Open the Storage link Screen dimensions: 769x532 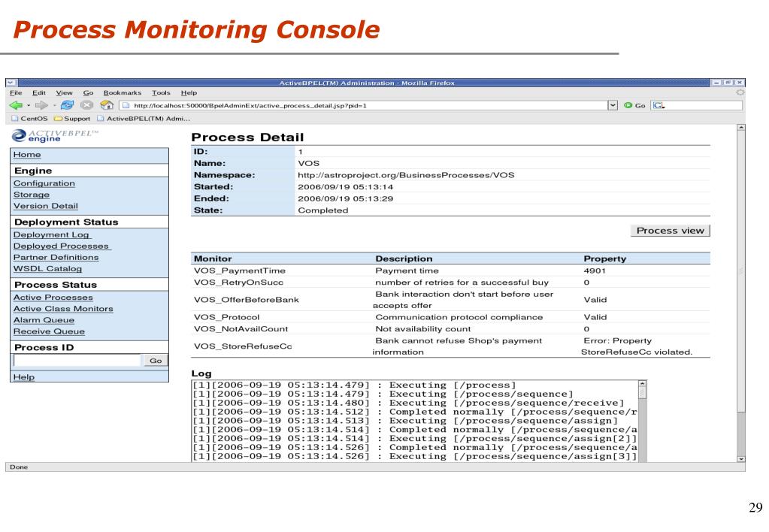click(x=32, y=195)
